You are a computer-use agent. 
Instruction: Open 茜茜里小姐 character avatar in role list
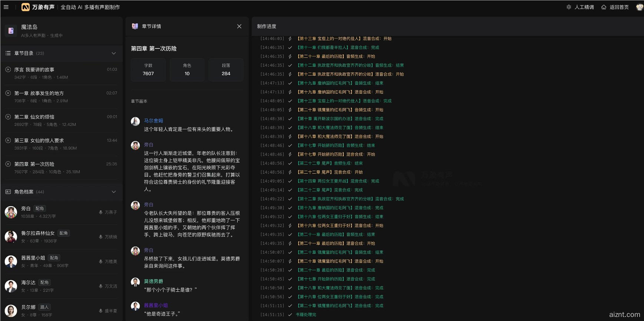(11, 261)
